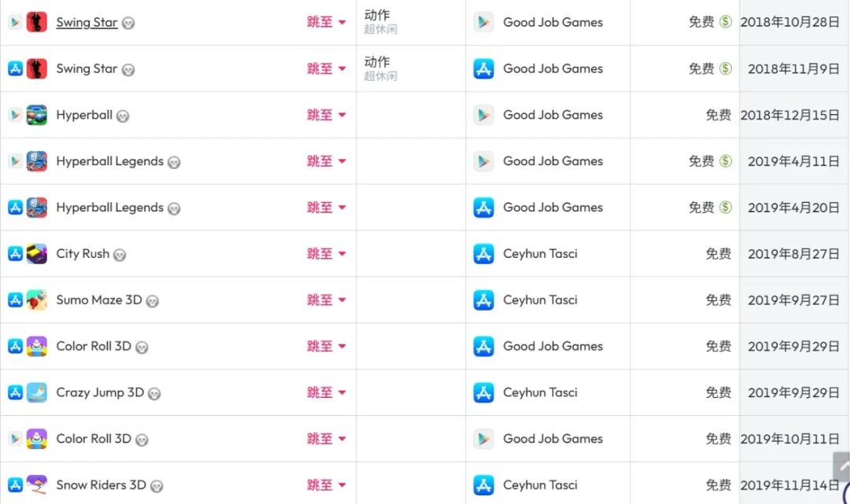850x504 pixels.
Task: Click the dollar icon in the 2019年4月20日 row
Action: point(726,208)
